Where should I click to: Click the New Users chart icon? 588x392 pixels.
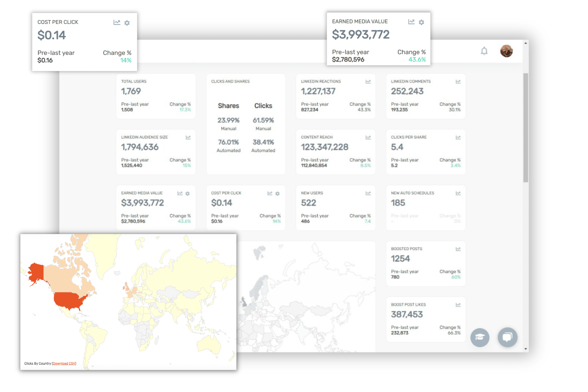point(368,193)
